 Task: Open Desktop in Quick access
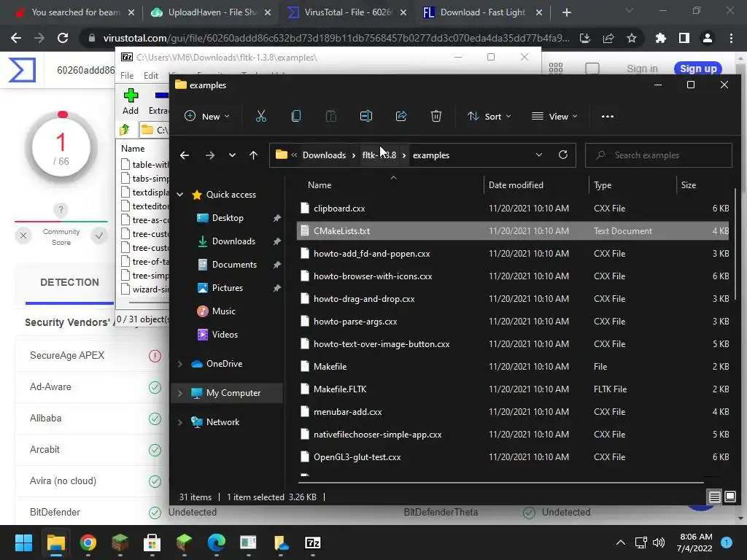coord(228,218)
